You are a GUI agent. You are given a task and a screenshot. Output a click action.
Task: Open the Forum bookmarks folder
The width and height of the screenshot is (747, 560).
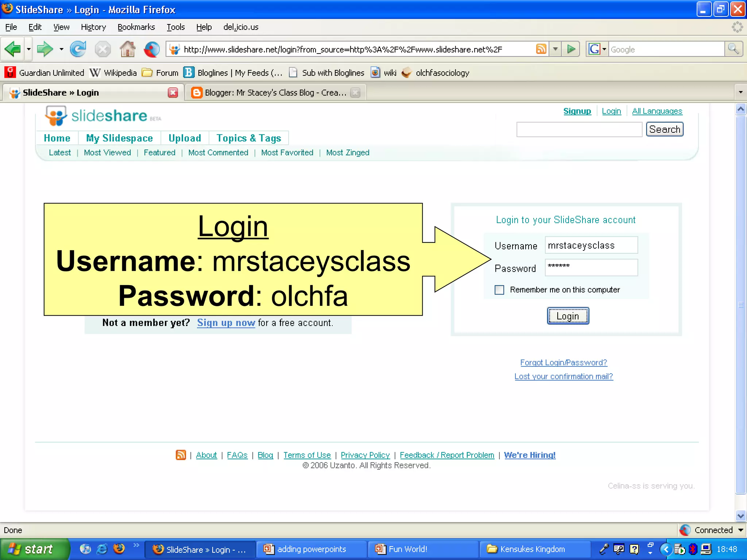(160, 73)
